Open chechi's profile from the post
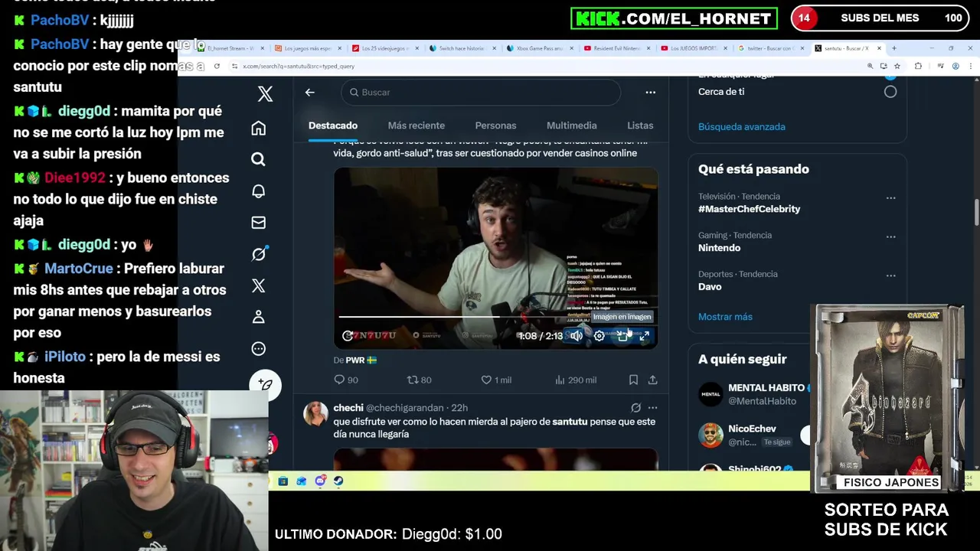The image size is (980, 551). click(348, 408)
